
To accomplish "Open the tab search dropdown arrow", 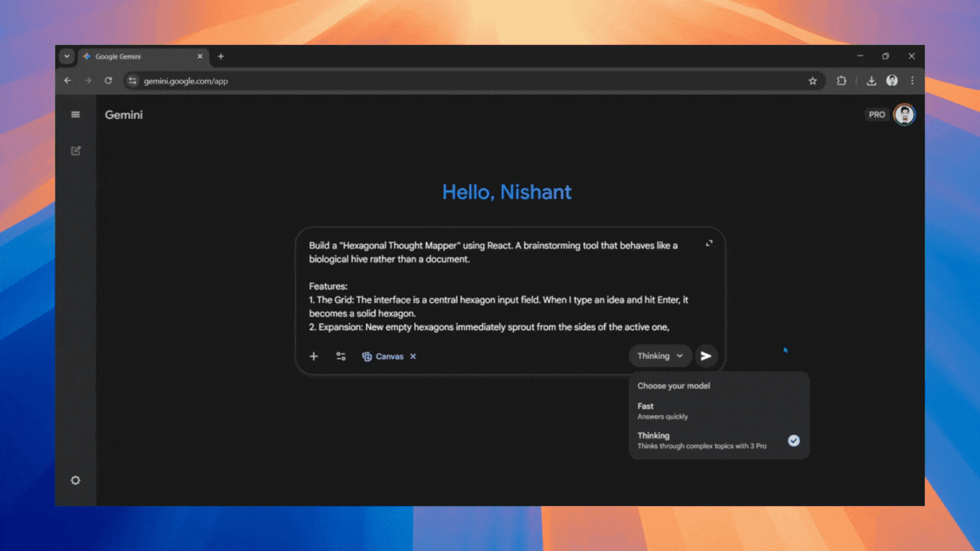I will (x=66, y=56).
